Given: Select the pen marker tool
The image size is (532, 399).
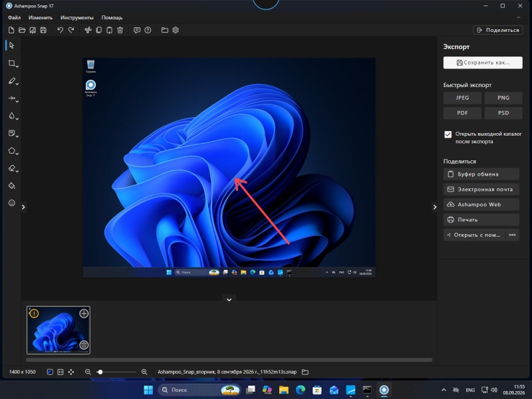Looking at the screenshot, I should click(x=11, y=80).
